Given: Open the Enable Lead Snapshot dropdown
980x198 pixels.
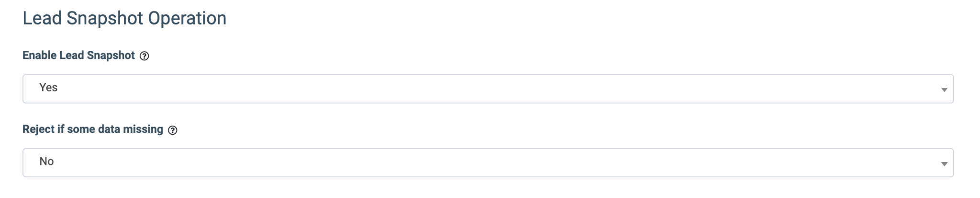Looking at the screenshot, I should click(x=488, y=89).
